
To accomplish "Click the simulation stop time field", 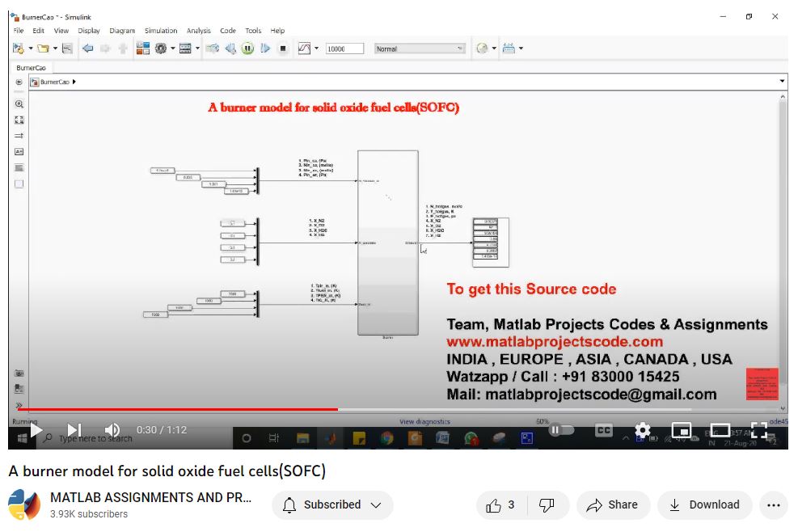I will pos(344,49).
